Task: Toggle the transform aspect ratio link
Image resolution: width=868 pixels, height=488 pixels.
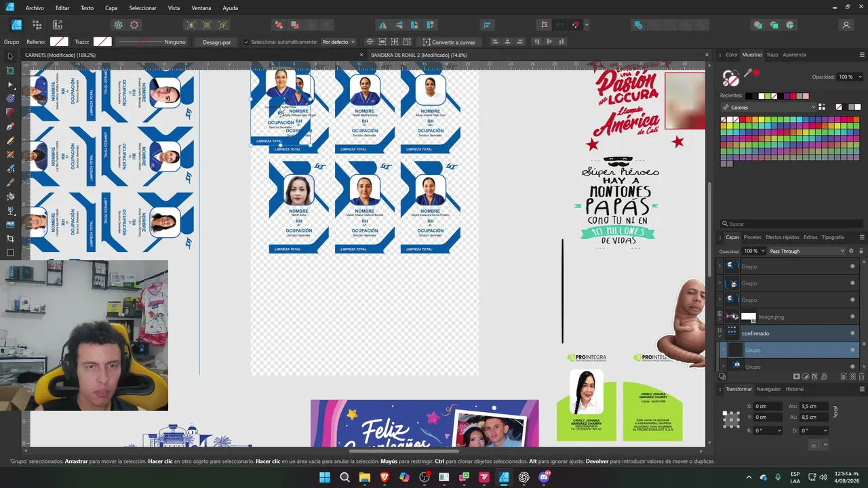Action: [835, 411]
